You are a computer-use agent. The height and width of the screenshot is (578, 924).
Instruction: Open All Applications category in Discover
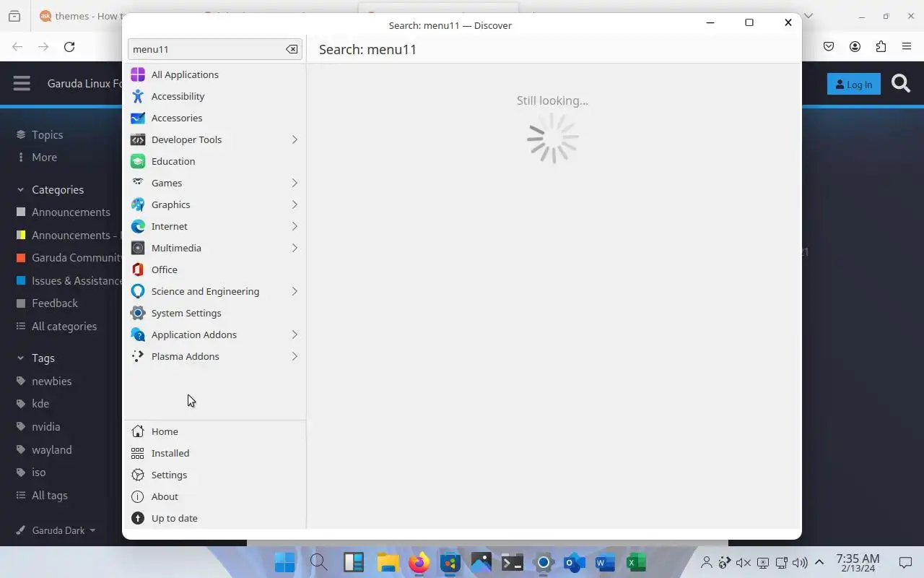pos(215,74)
